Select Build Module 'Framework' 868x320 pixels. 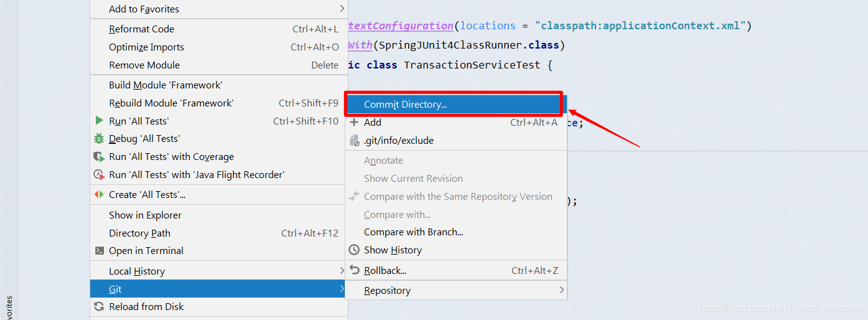218,85
